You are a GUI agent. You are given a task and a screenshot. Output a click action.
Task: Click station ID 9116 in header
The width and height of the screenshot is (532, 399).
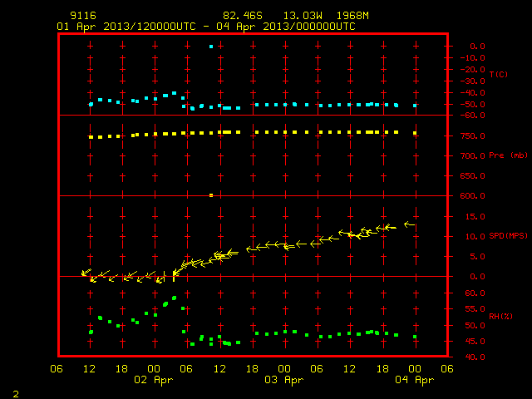click(83, 16)
